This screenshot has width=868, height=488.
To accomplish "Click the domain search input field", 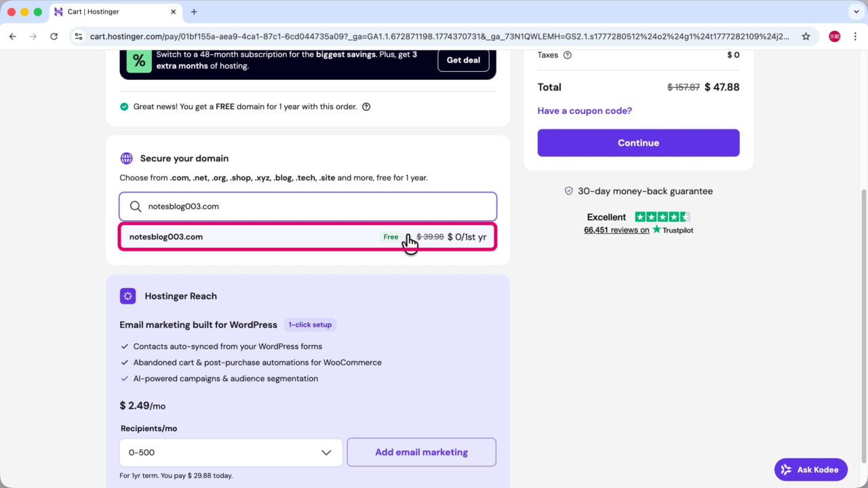I will (308, 207).
